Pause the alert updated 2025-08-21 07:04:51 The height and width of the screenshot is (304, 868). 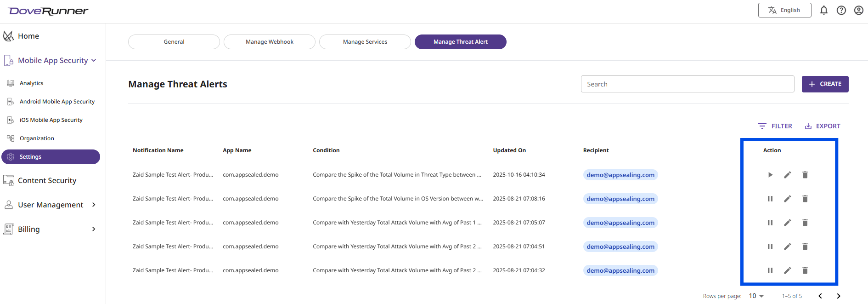tap(770, 247)
